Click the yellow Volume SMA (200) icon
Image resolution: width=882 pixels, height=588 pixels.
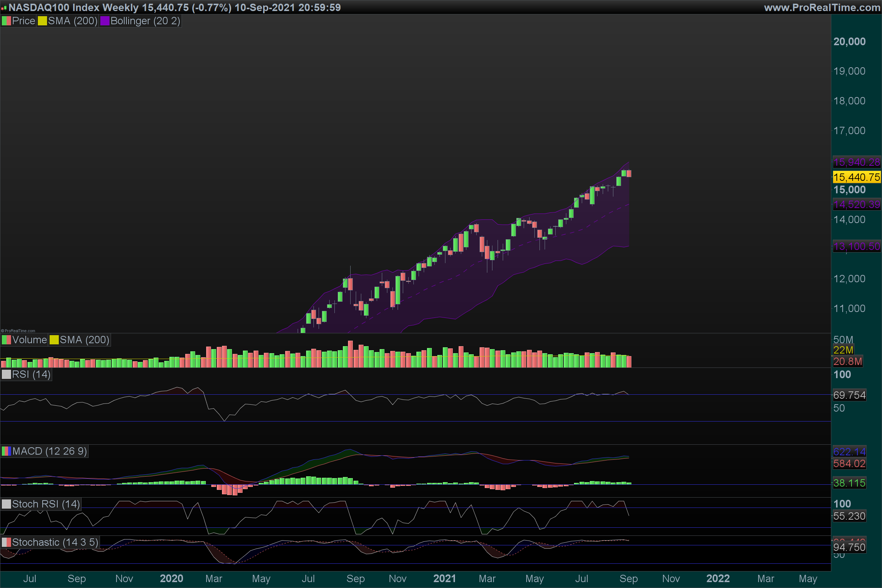click(54, 340)
